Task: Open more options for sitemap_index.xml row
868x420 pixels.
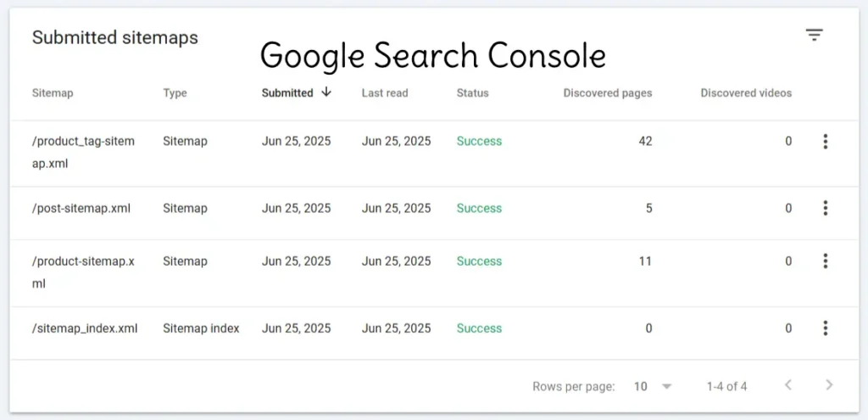Action: [x=825, y=328]
